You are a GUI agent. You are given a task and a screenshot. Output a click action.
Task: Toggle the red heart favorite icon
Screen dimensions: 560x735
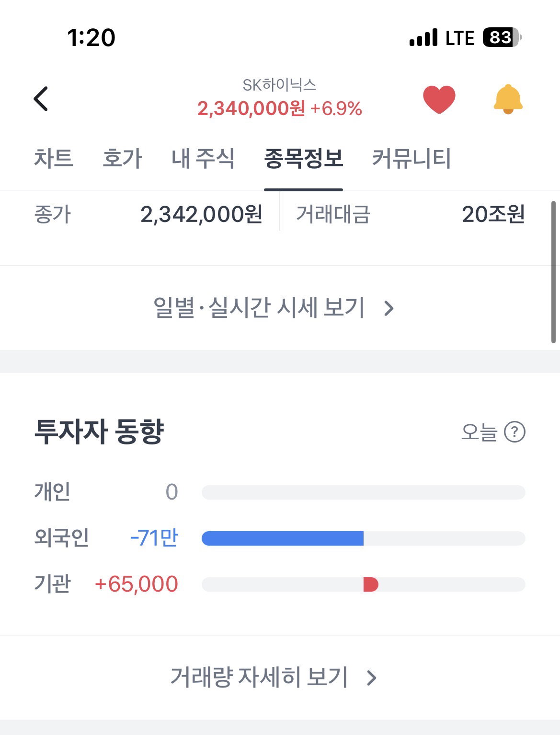439,99
